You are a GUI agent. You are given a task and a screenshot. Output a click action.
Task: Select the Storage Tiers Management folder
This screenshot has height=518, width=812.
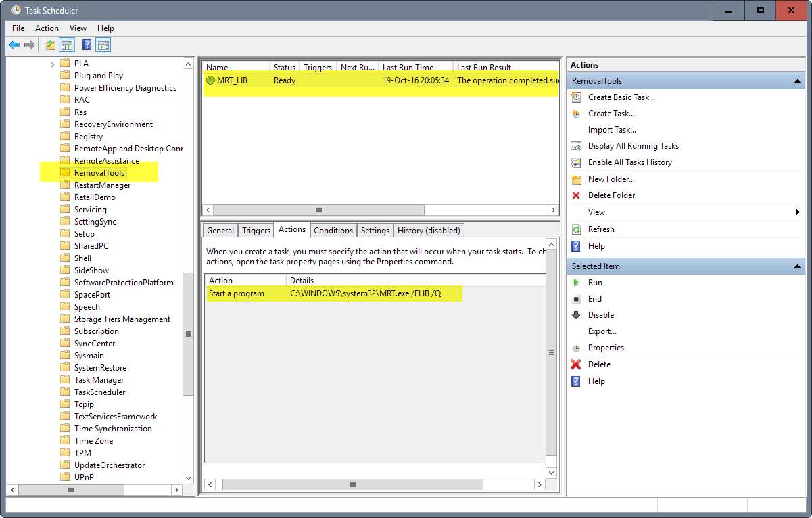click(x=122, y=319)
